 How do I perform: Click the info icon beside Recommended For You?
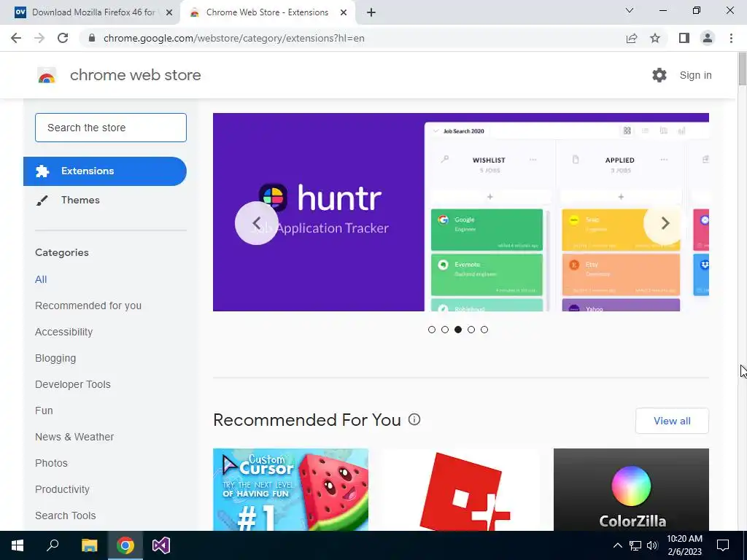coord(414,419)
